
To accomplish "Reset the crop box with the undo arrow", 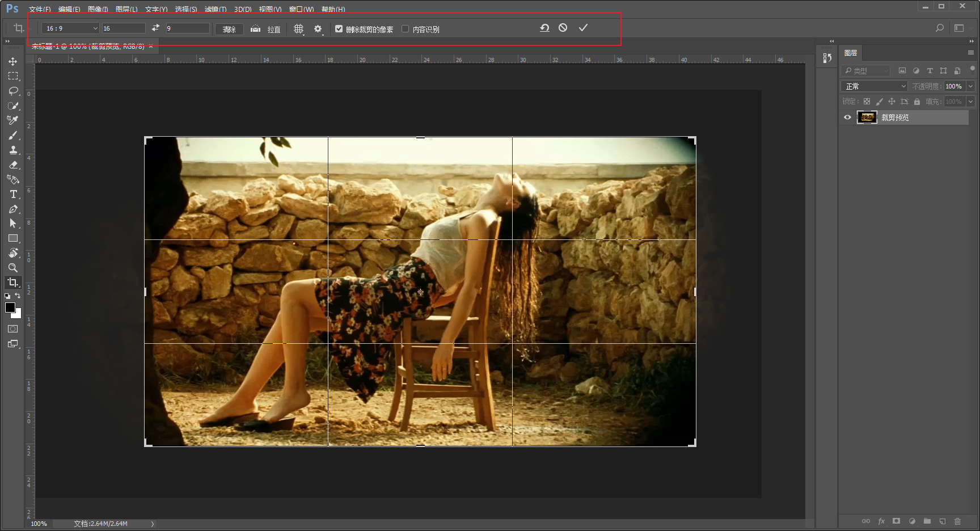I will (544, 28).
